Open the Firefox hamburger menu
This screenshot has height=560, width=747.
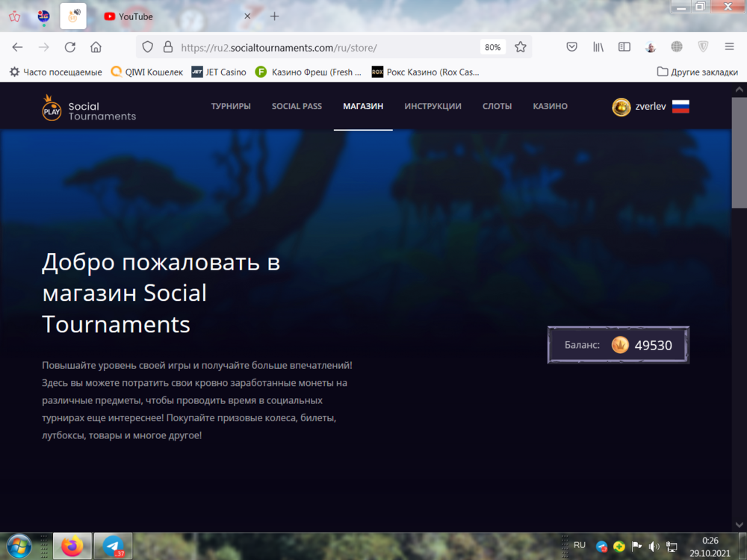[729, 46]
